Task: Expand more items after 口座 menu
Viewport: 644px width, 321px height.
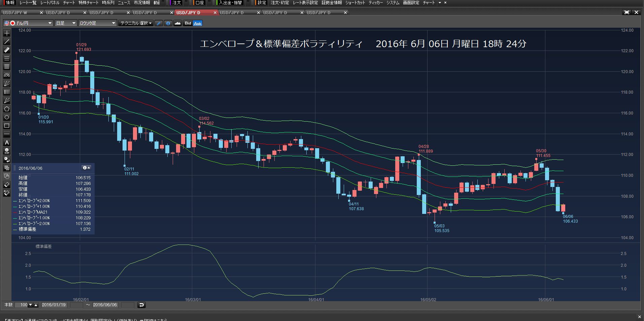Action: (209, 2)
